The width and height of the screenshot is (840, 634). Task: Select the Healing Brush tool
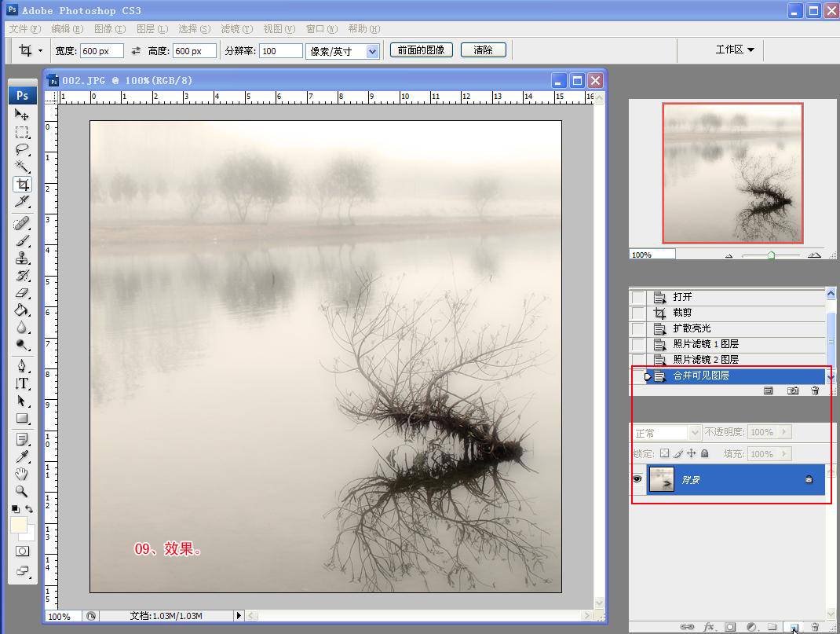click(22, 223)
